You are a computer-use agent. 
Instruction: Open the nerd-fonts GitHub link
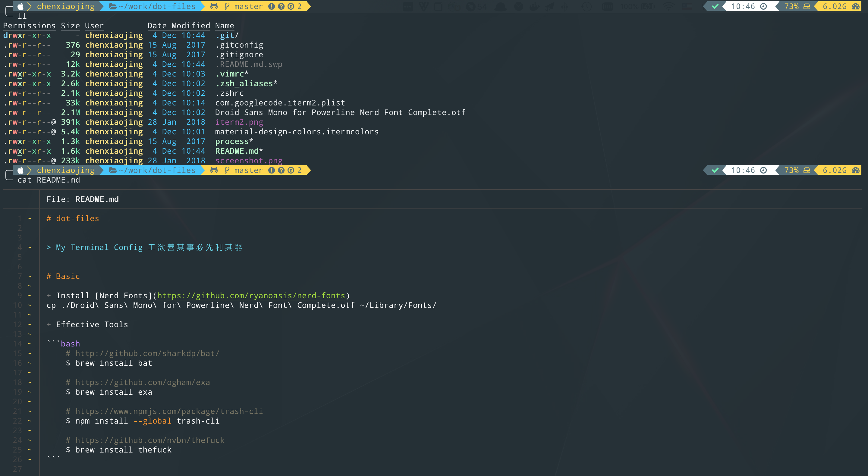click(251, 296)
